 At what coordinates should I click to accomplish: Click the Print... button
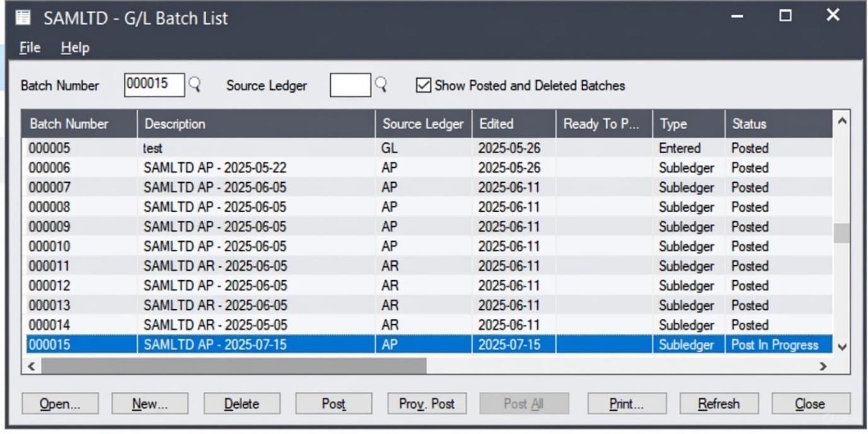point(627,404)
